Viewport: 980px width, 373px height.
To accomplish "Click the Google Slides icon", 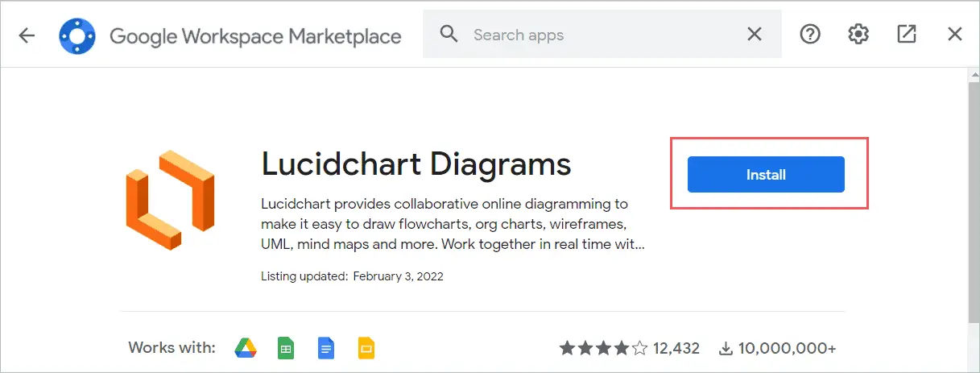I will 366,349.
